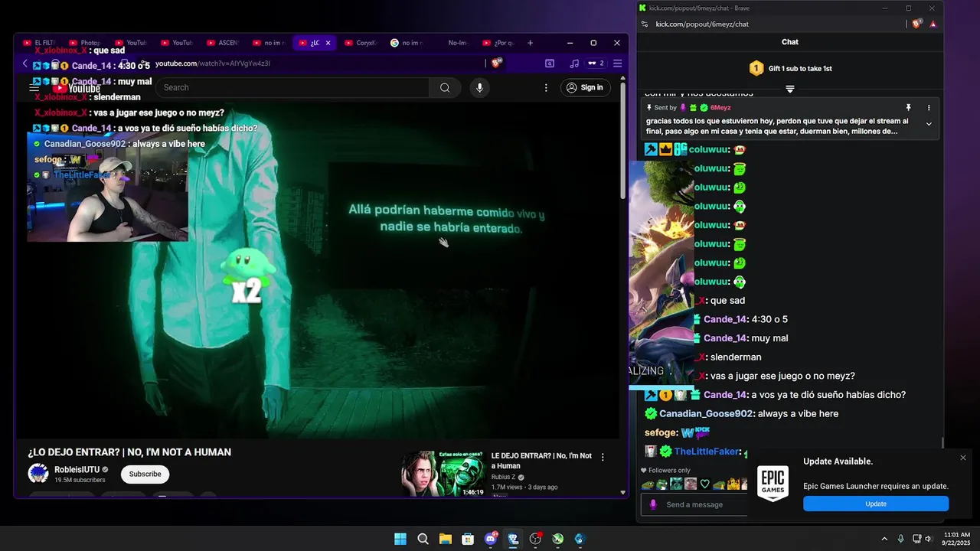This screenshot has width=980, height=551.
Task: Click Brave Shields lion icon in YouTube window
Action: click(x=496, y=64)
